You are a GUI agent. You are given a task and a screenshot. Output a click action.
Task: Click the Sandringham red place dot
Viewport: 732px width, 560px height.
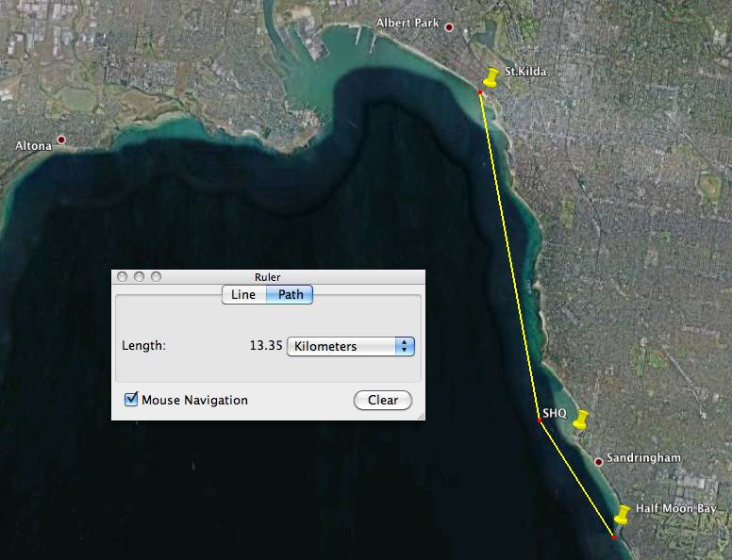598,461
